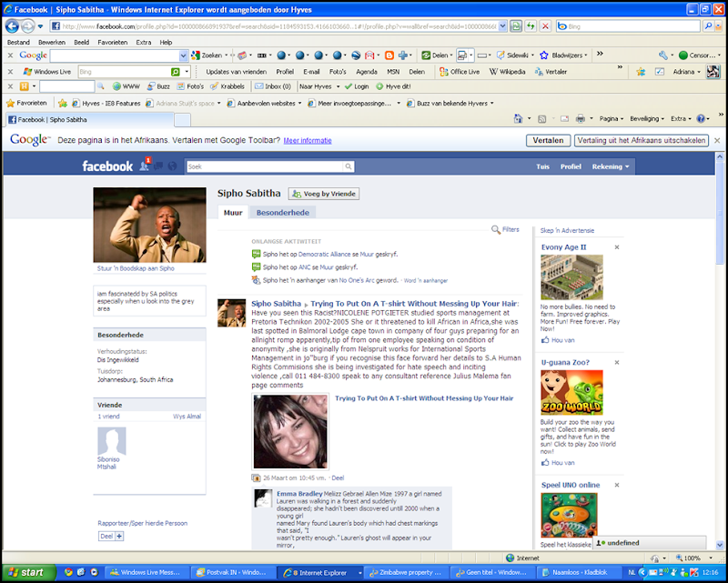Viewport: 728px width, 583px height.
Task: Select the Facebook | Sipho Sabitha browser tab
Action: pos(88,120)
